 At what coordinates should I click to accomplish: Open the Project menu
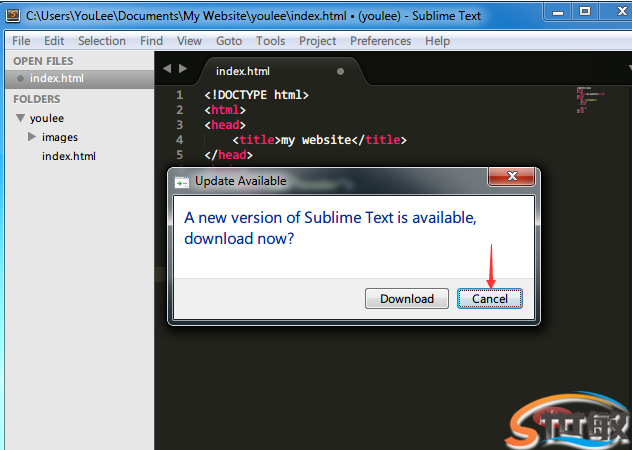317,41
